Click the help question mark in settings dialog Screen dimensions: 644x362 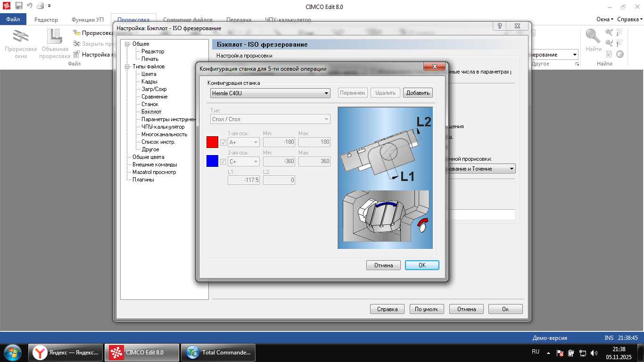(499, 26)
